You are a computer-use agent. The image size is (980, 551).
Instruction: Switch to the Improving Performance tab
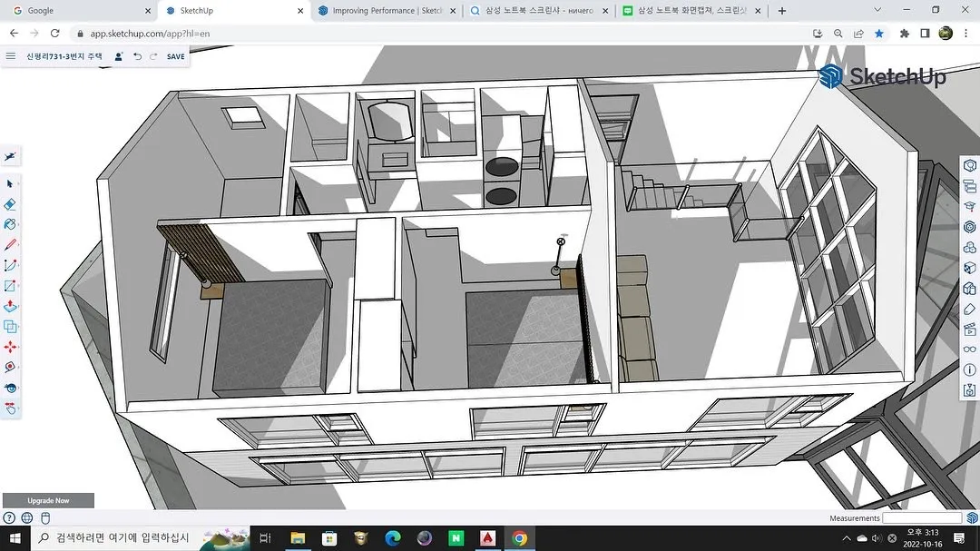386,11
